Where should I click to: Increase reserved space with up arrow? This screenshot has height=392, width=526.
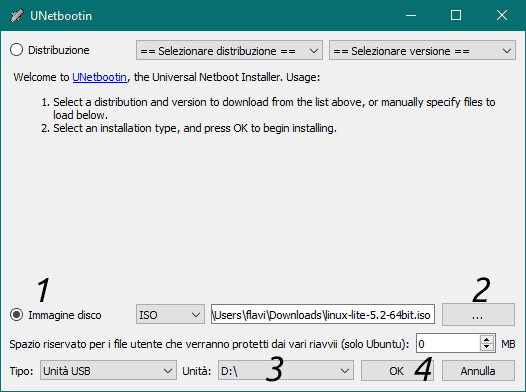[x=487, y=339]
